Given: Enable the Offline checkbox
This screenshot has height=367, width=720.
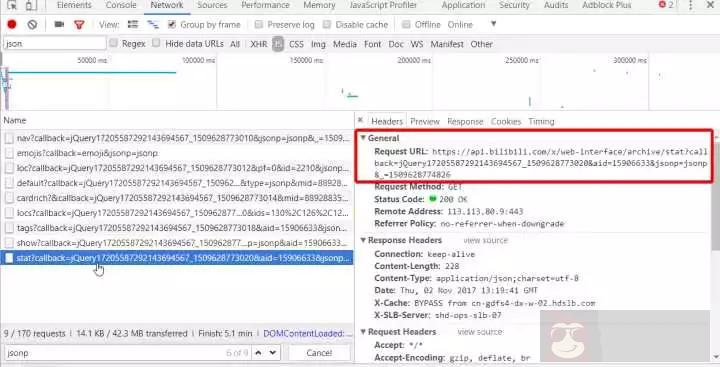Looking at the screenshot, I should tap(406, 24).
